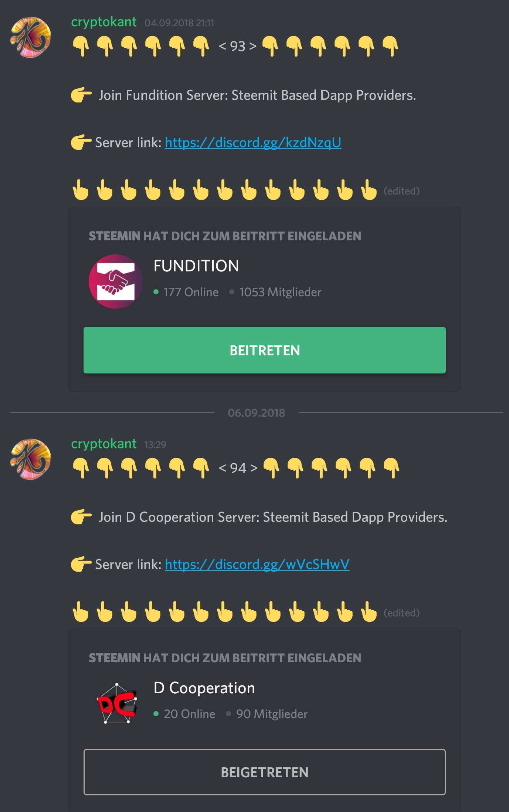509x812 pixels.
Task: Click pointing hand emoji before second Server link
Action: (x=81, y=564)
